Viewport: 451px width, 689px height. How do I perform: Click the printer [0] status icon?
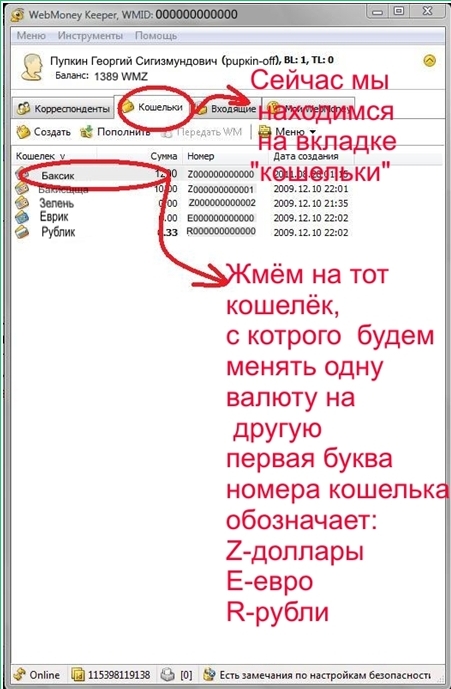(167, 674)
